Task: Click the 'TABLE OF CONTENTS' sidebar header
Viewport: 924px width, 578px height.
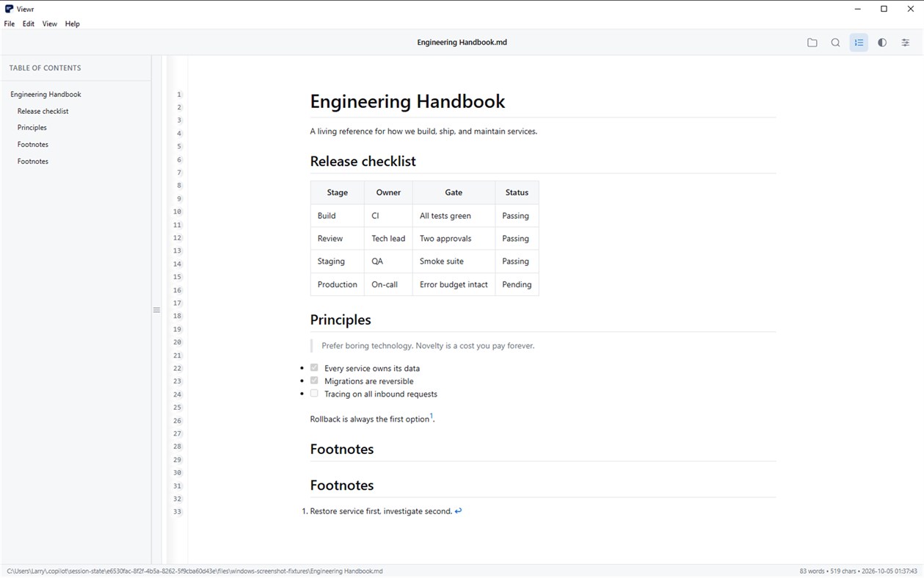Action: 45,68
